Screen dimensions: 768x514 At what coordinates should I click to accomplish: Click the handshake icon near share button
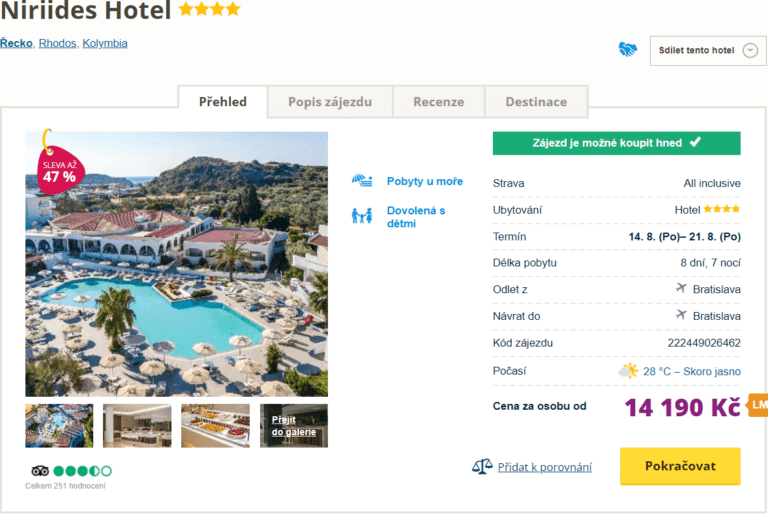point(628,49)
